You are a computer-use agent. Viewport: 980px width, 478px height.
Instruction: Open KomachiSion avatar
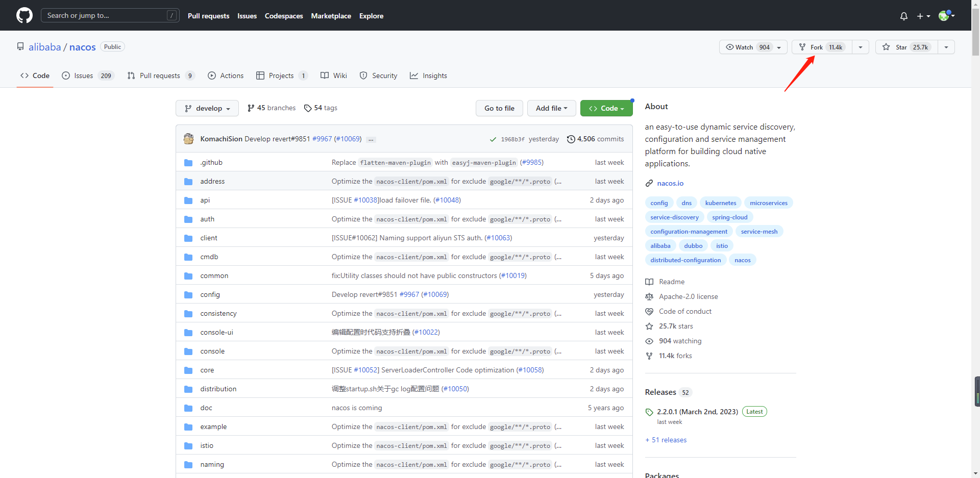tap(189, 139)
